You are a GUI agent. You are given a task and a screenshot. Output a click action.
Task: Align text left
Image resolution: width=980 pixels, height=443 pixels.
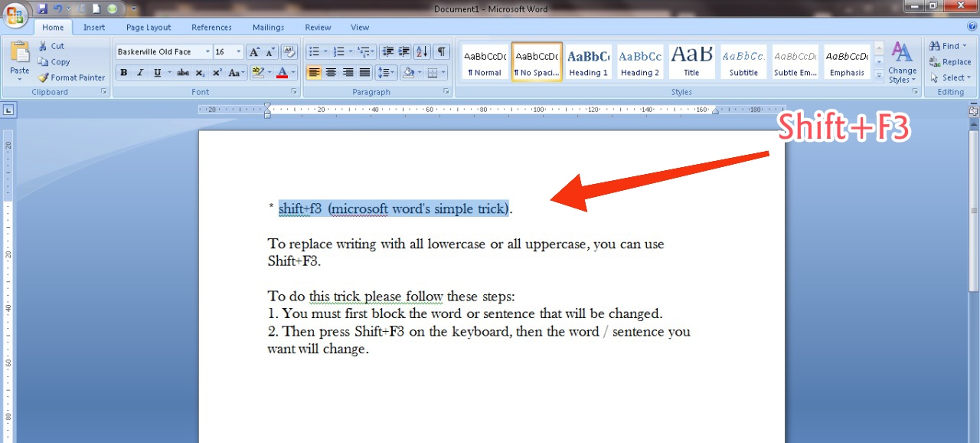pyautogui.click(x=314, y=73)
